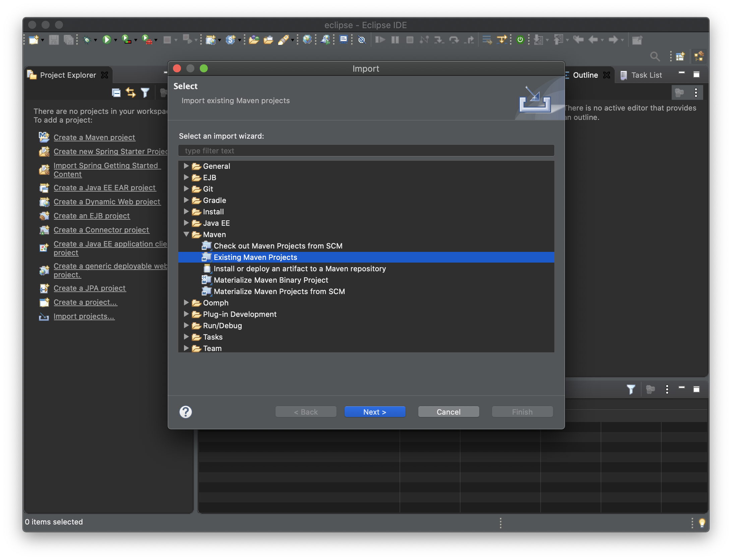Viewport: 732px width, 560px height.
Task: Click Create a Maven project link
Action: (x=94, y=137)
